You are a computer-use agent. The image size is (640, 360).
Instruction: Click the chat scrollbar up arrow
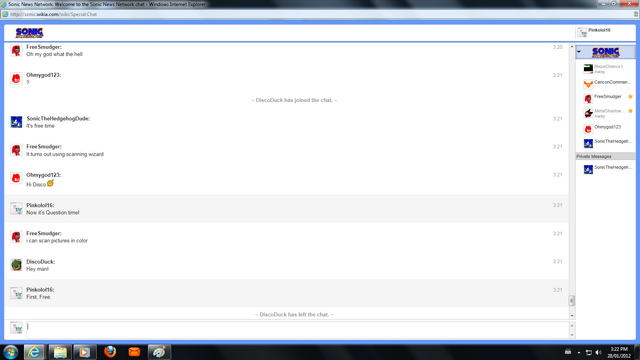[x=572, y=47]
